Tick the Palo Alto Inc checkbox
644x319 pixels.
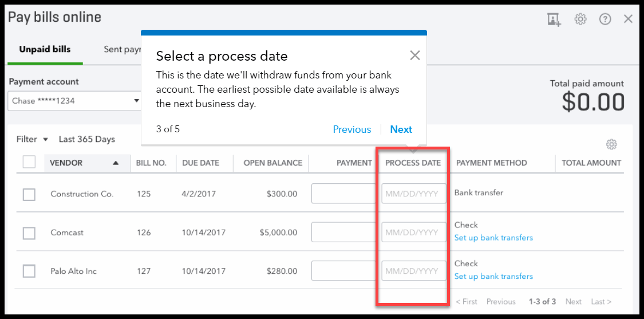(29, 271)
